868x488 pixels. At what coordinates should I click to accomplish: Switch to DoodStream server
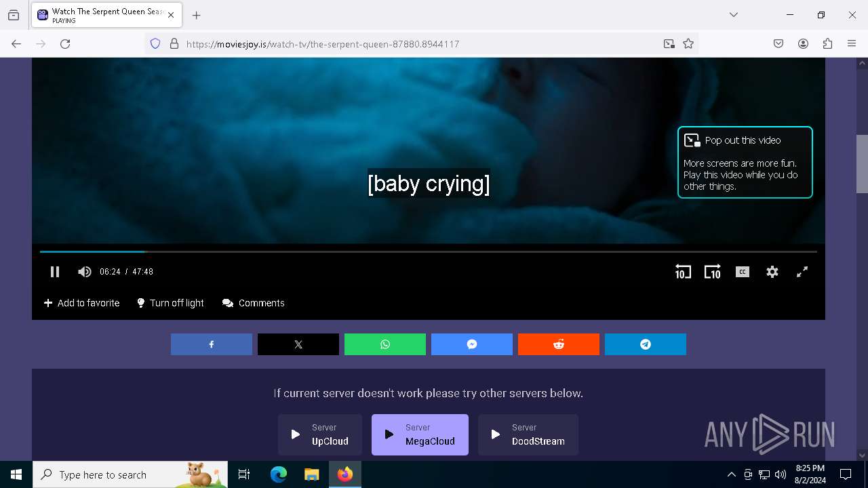tap(528, 434)
